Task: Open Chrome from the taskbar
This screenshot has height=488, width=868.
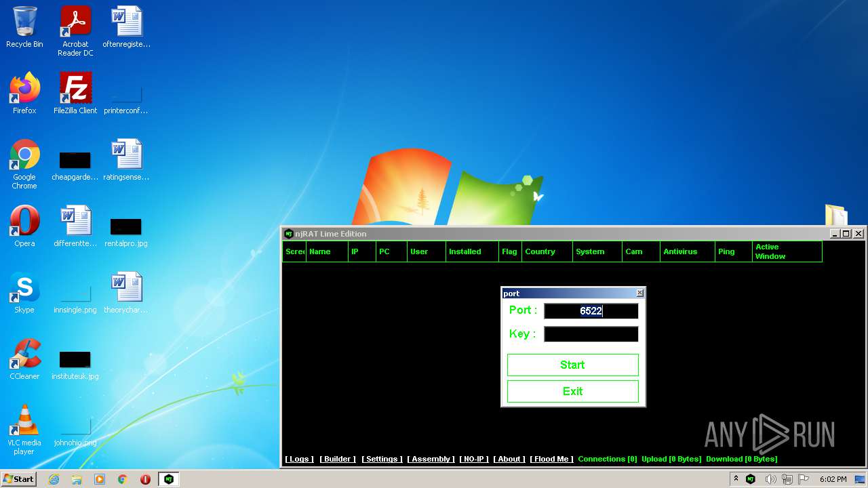Action: tap(123, 479)
